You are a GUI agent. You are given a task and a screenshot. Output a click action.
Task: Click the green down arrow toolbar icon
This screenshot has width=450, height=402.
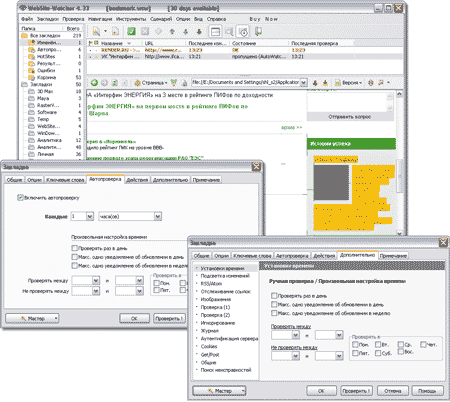click(186, 31)
